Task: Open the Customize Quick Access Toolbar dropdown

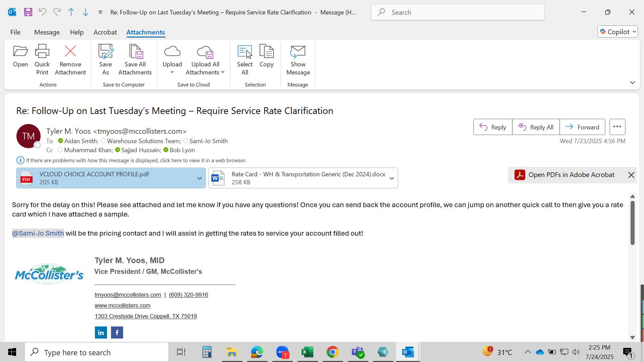Action: (100, 12)
